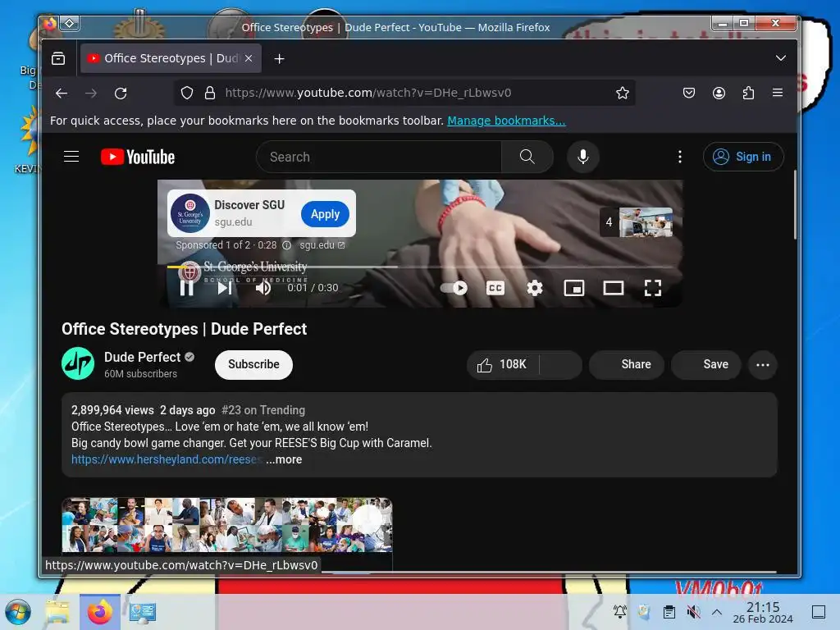840x630 pixels.
Task: Save page to Pocket
Action: [x=689, y=94]
